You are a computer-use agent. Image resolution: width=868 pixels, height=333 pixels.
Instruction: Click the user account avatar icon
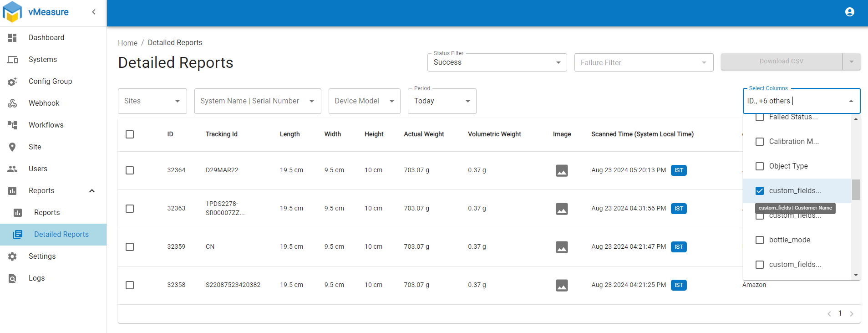[849, 12]
